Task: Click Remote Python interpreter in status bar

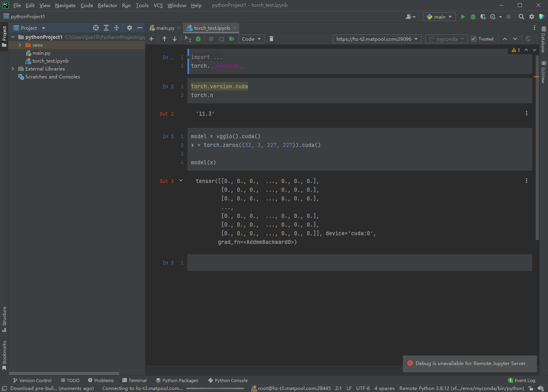Action: pyautogui.click(x=462, y=388)
